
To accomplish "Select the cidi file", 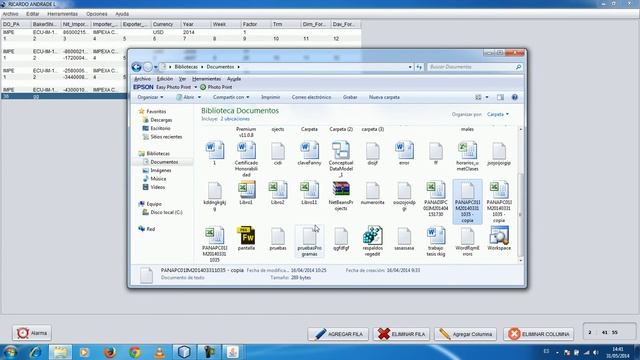I will pos(278,153).
